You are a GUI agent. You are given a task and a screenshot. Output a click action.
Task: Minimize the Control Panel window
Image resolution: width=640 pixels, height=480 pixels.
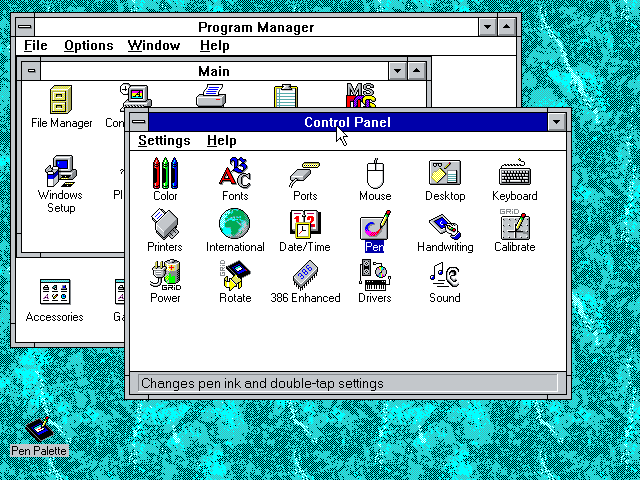point(556,122)
